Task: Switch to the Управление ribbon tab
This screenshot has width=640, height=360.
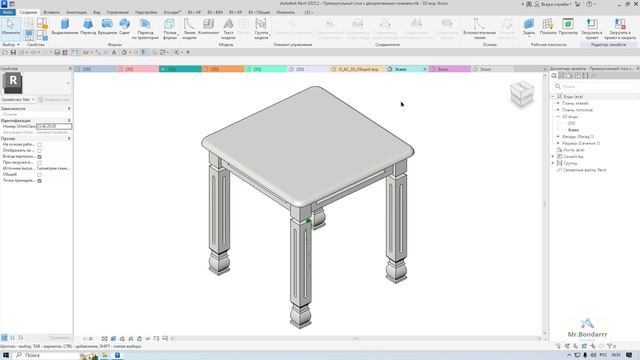Action: 118,12
